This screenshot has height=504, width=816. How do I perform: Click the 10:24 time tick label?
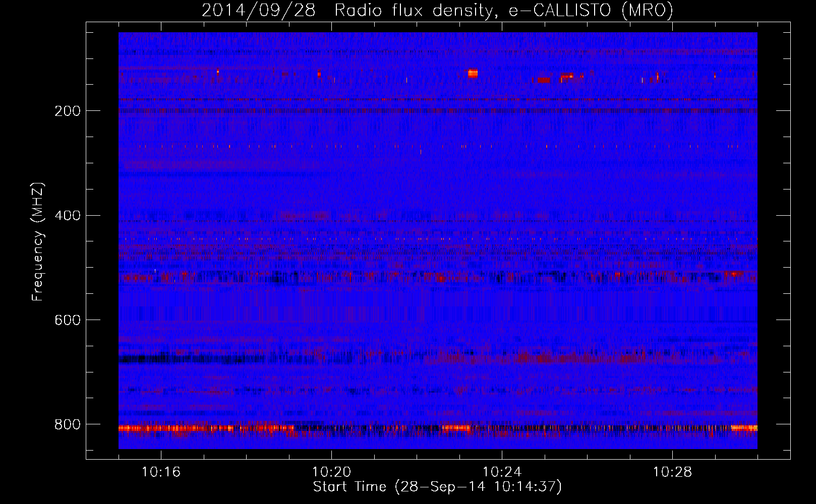pyautogui.click(x=502, y=472)
